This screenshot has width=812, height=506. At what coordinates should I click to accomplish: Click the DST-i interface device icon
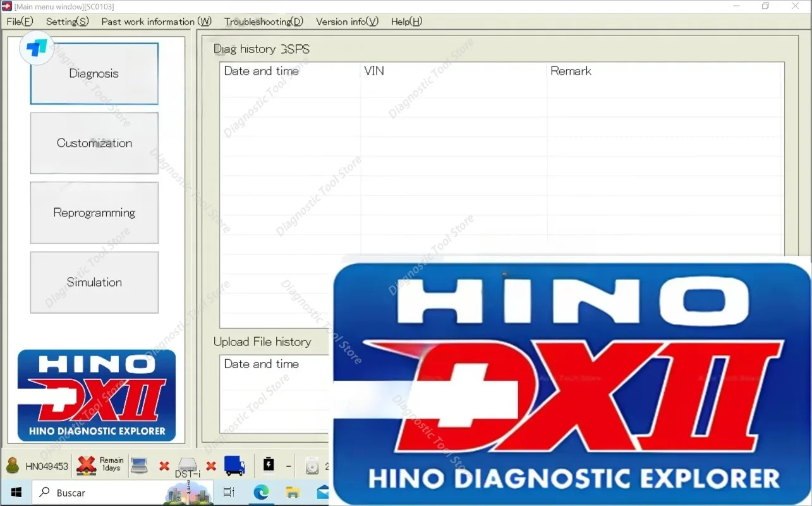[x=188, y=467]
